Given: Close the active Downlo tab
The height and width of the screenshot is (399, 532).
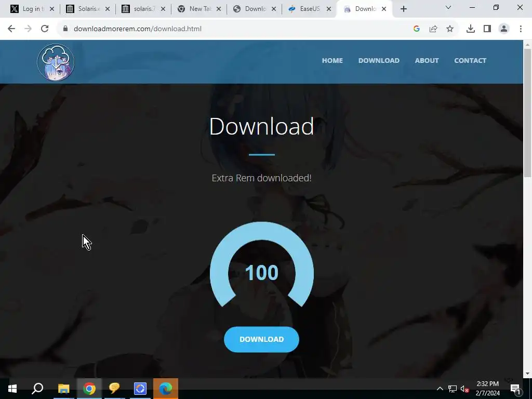Looking at the screenshot, I should 384,9.
